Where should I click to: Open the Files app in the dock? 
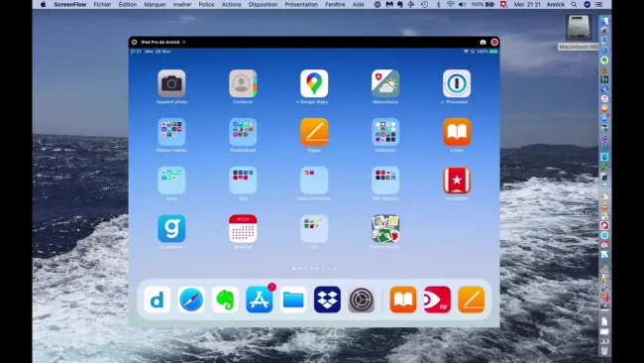(x=293, y=300)
